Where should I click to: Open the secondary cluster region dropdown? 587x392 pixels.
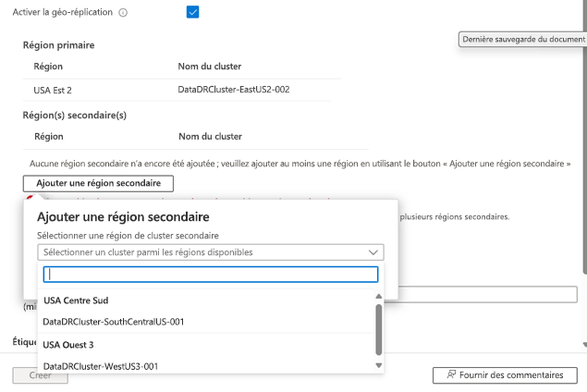(211, 252)
